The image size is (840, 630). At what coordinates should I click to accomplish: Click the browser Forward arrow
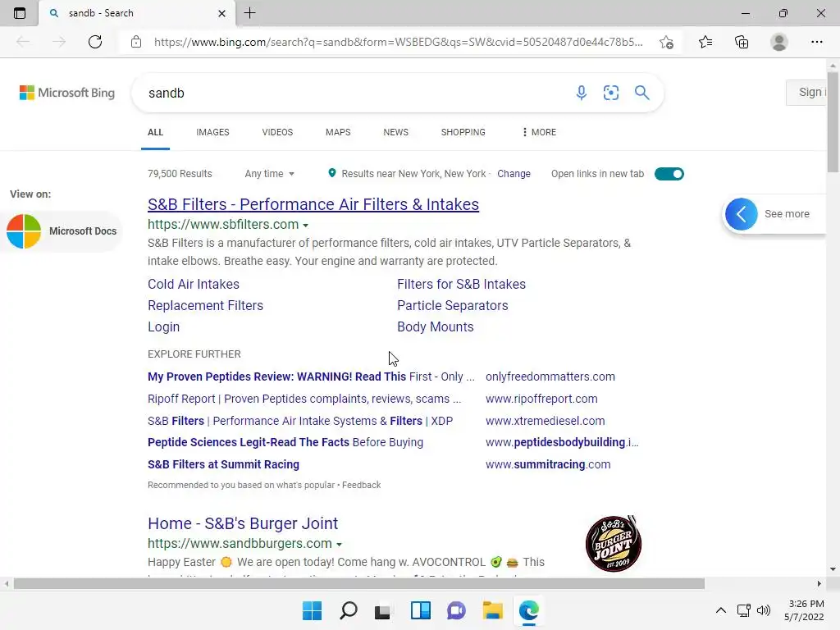pyautogui.click(x=59, y=42)
